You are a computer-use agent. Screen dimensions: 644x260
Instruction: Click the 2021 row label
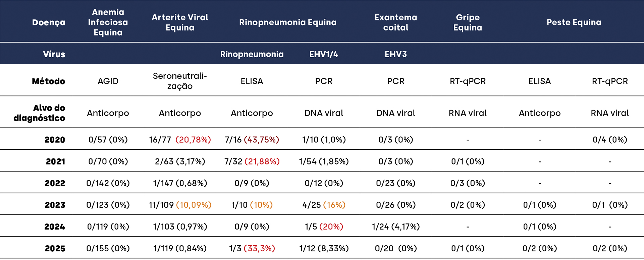click(x=55, y=161)
